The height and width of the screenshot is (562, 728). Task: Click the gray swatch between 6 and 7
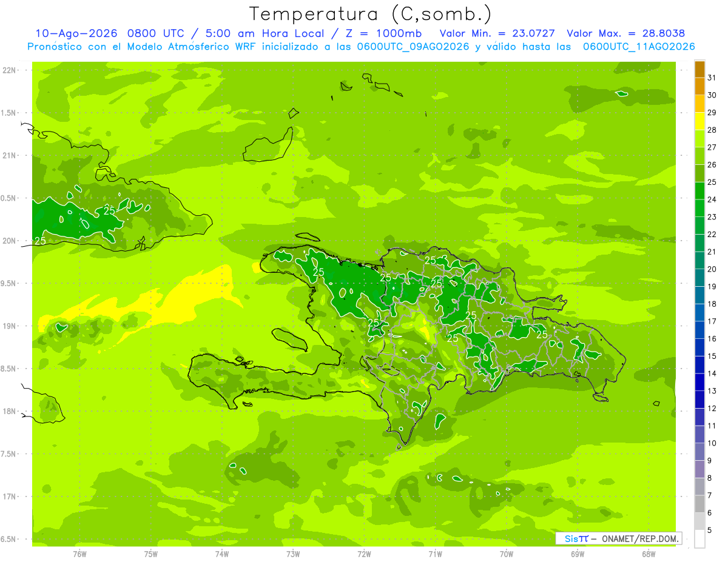pyautogui.click(x=699, y=504)
